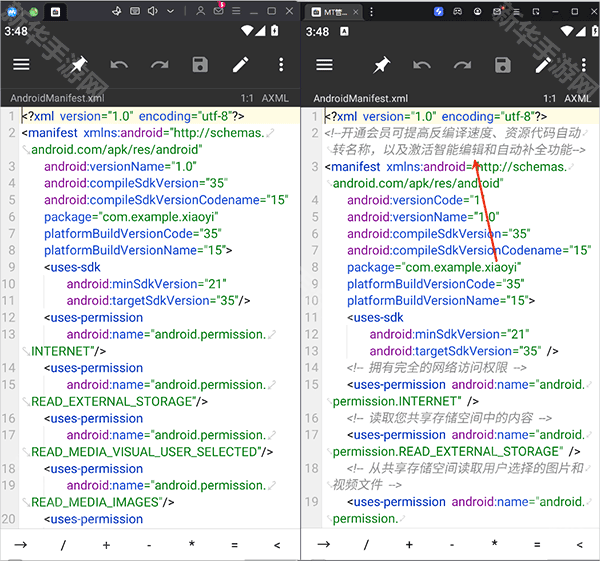The height and width of the screenshot is (561, 600).
Task: Click the save floppy icon in the right editor
Action: [503, 65]
